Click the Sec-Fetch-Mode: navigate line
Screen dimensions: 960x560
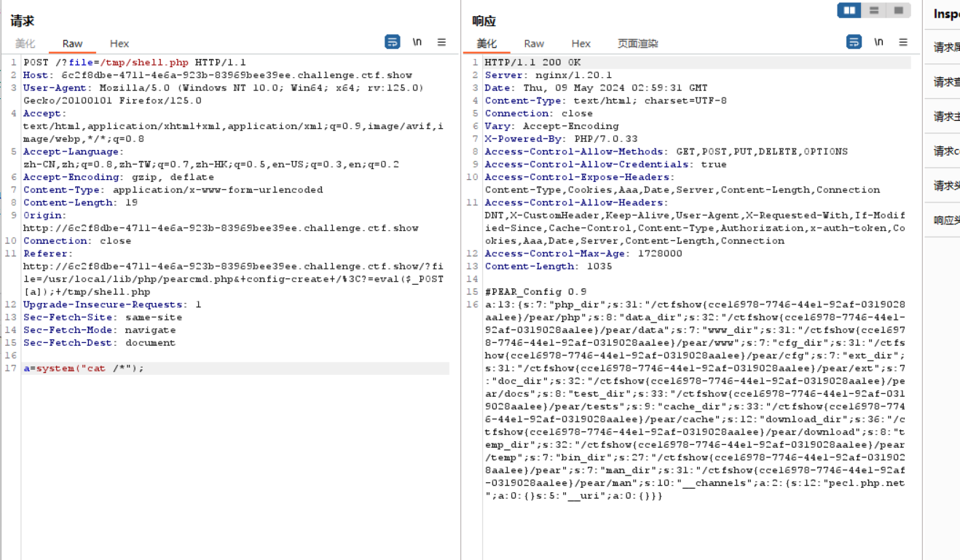click(100, 330)
